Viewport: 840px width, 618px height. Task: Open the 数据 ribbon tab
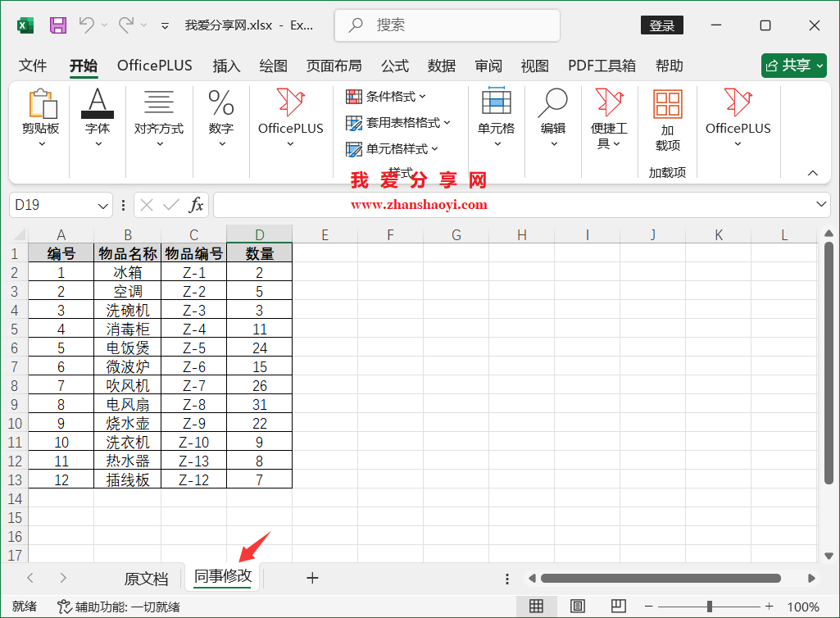coord(441,66)
